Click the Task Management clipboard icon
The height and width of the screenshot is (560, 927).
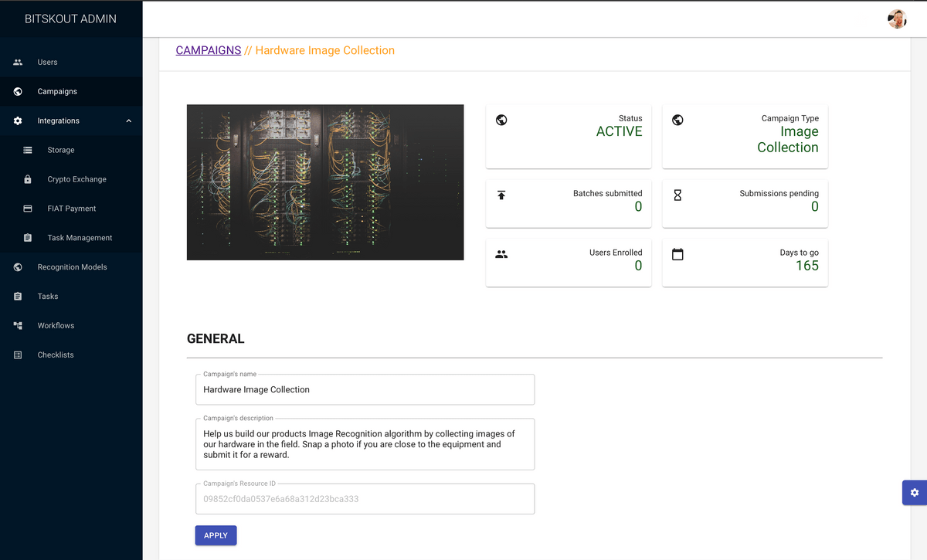[x=28, y=238]
